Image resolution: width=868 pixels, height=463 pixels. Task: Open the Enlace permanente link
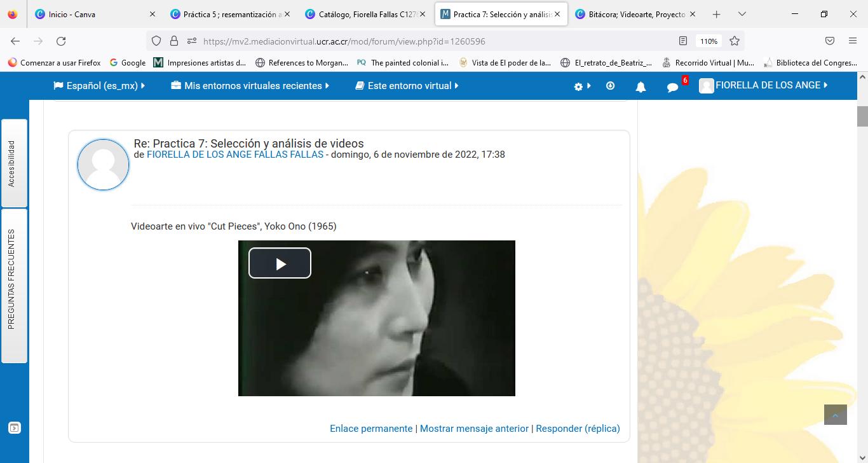371,429
